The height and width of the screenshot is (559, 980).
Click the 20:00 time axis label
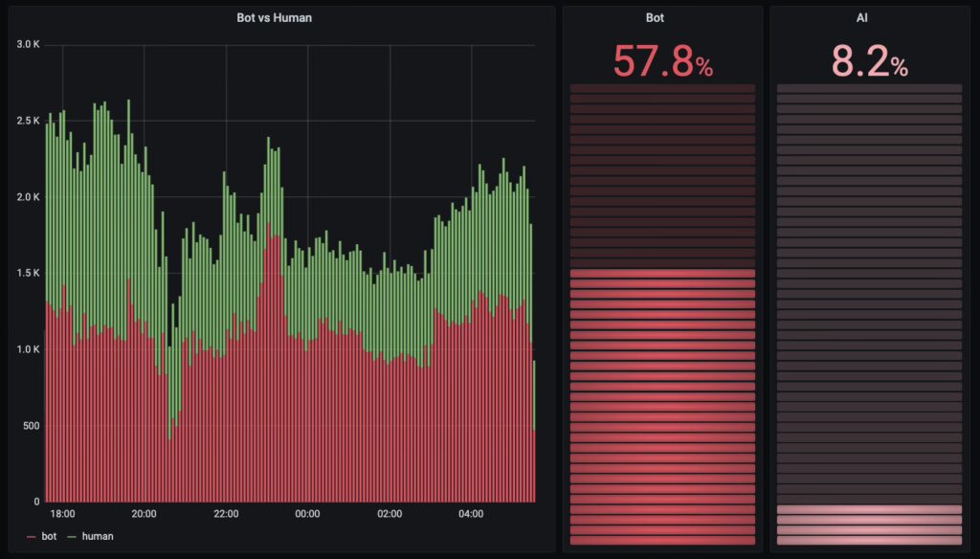pos(144,514)
